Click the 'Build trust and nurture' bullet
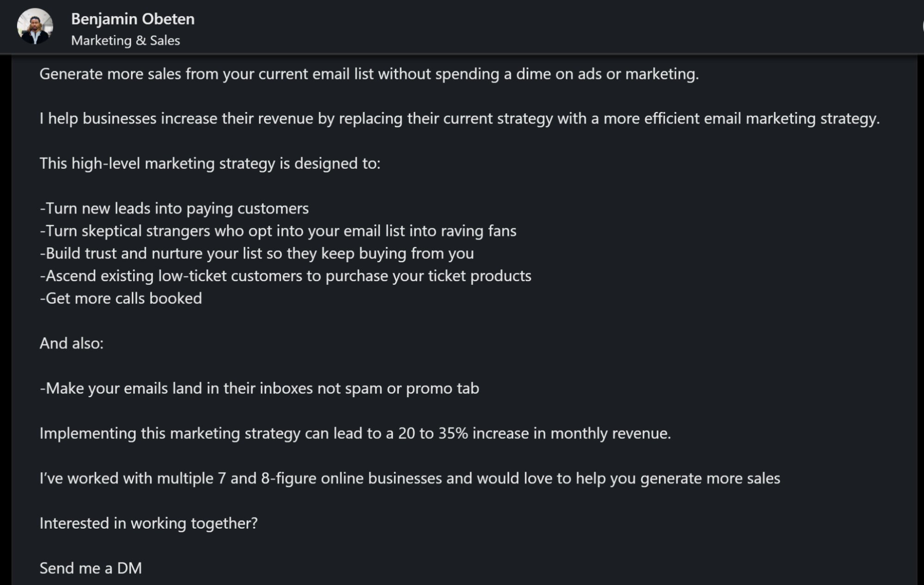924x585 pixels. click(x=257, y=253)
